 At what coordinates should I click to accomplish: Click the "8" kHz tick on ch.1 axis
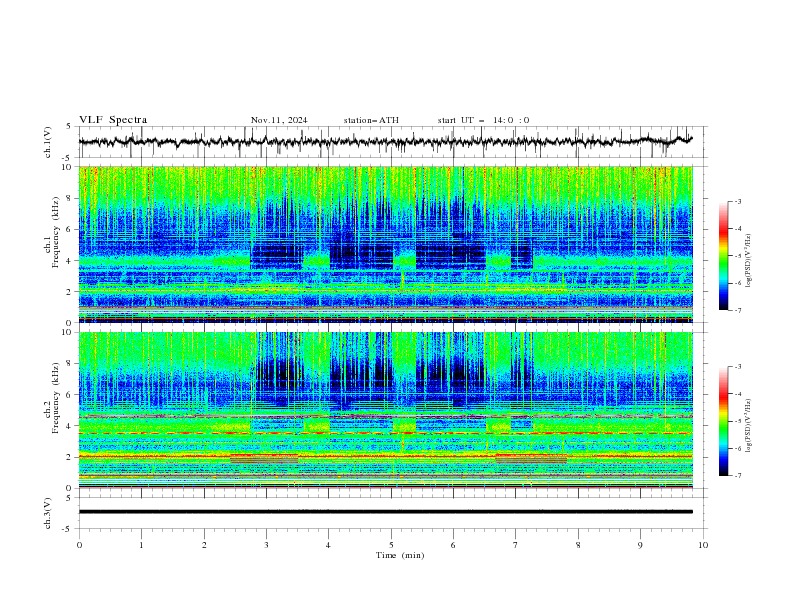70,198
